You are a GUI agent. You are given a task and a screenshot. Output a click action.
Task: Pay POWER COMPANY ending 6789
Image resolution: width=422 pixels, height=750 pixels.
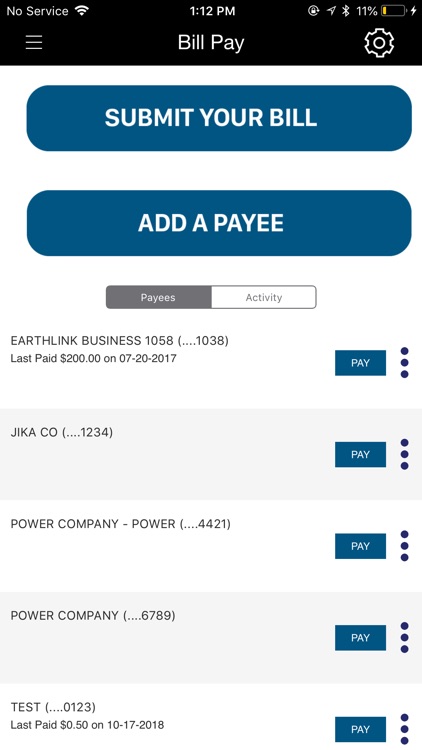[360, 638]
